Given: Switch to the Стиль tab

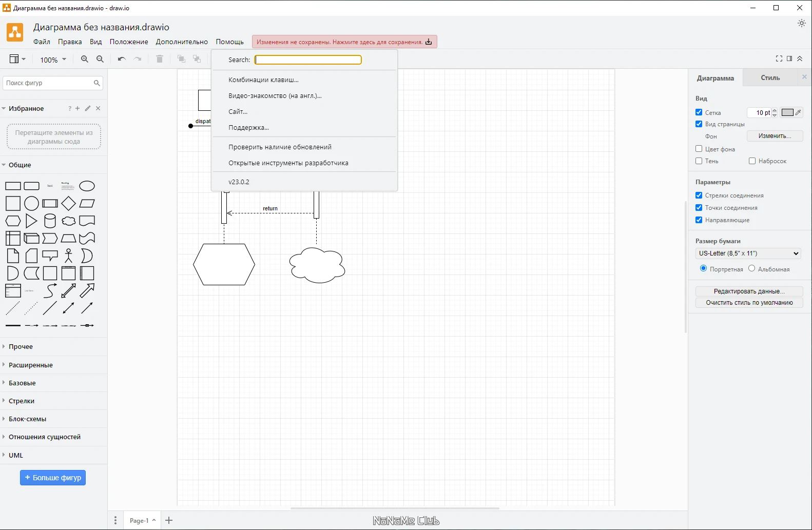Looking at the screenshot, I should (x=770, y=77).
